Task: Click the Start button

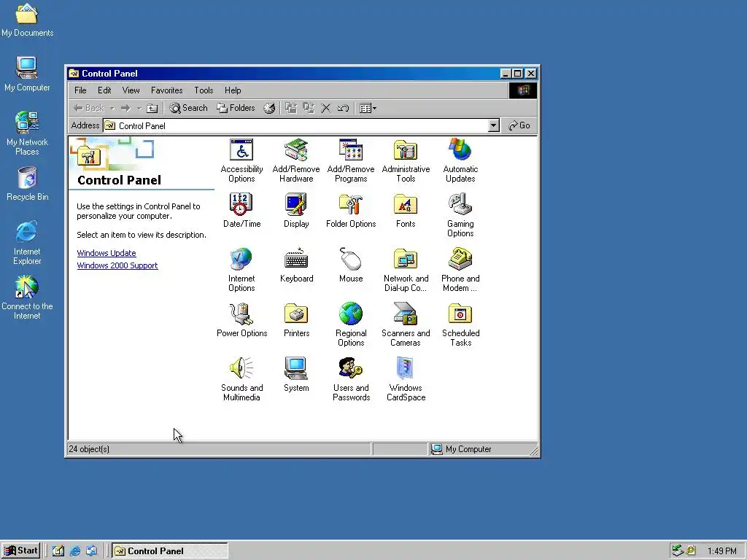Action: (x=20, y=551)
